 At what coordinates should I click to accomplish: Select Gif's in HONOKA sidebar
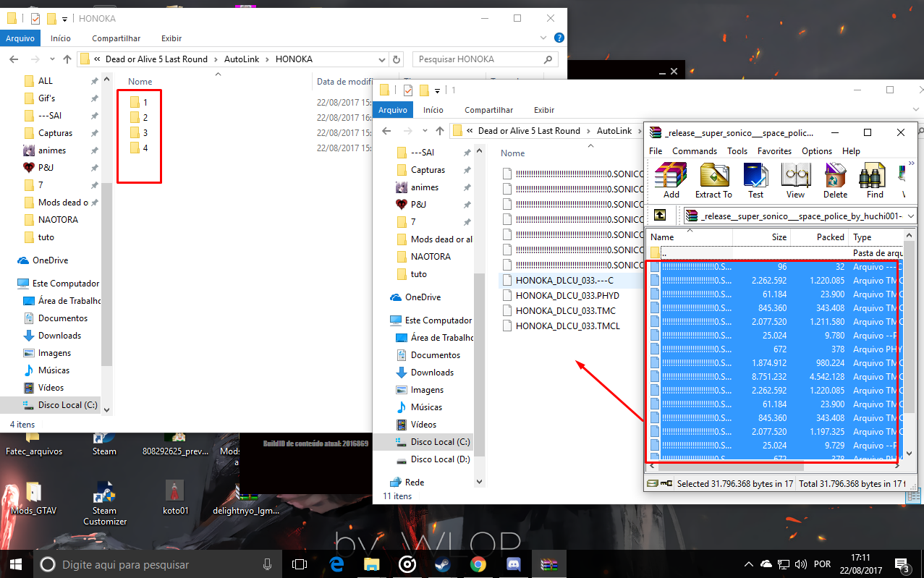point(46,98)
